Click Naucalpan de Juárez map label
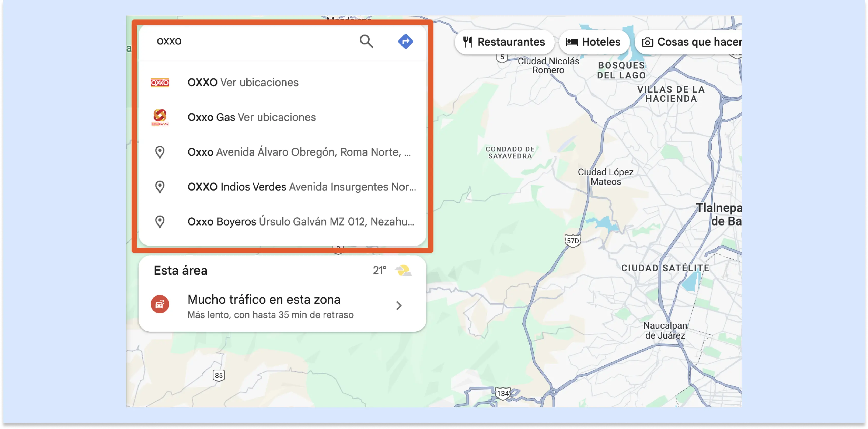Viewport: 868px width, 429px height. [x=665, y=330]
